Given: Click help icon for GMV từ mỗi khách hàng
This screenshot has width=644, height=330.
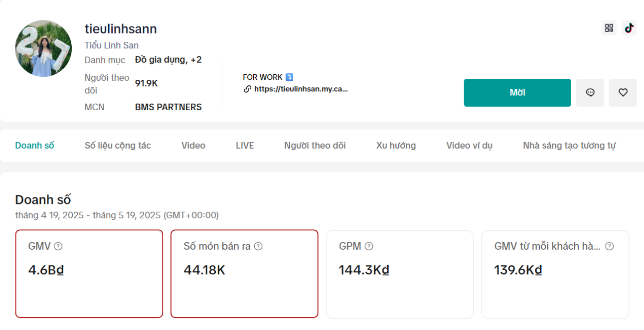Looking at the screenshot, I should (609, 246).
